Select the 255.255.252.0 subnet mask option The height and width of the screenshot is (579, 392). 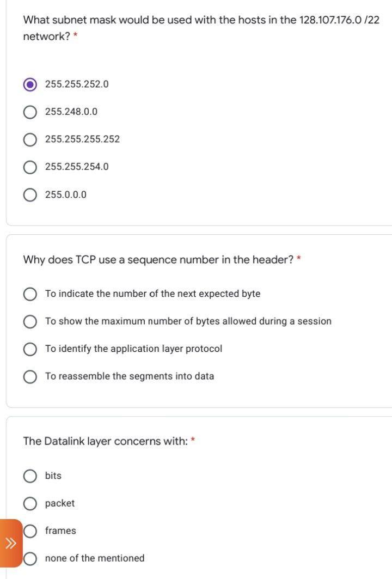coord(30,84)
